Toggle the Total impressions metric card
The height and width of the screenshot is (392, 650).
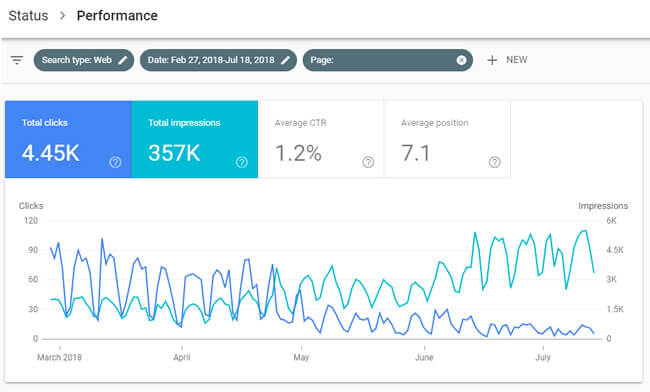coord(195,139)
